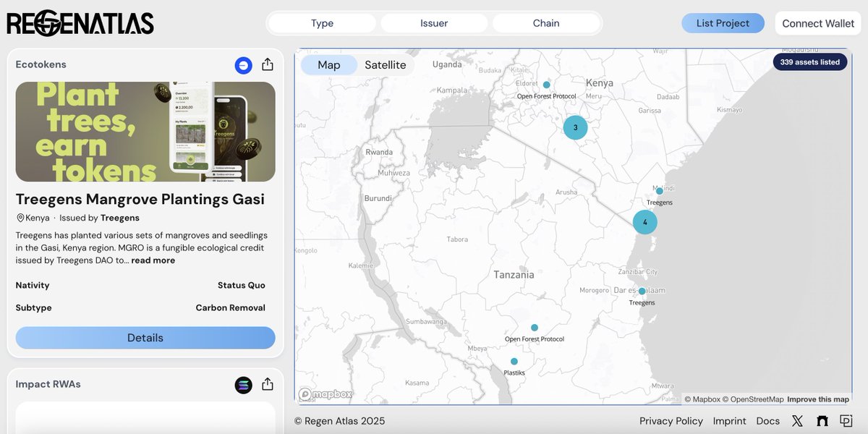Viewport: 868px width, 434px height.
Task: Click the Carbon Removal subtype value
Action: [230, 307]
